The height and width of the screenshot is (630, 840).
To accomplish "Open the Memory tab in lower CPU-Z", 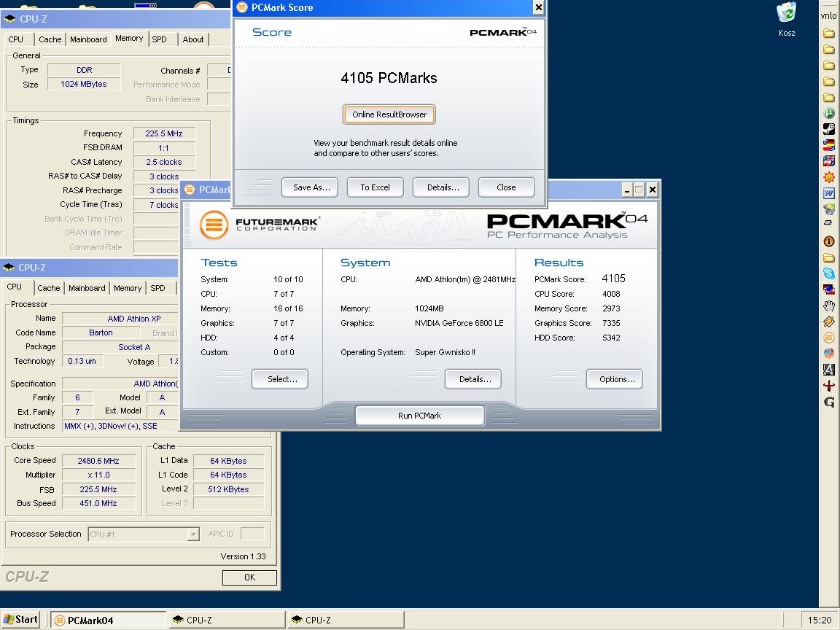I will [128, 288].
